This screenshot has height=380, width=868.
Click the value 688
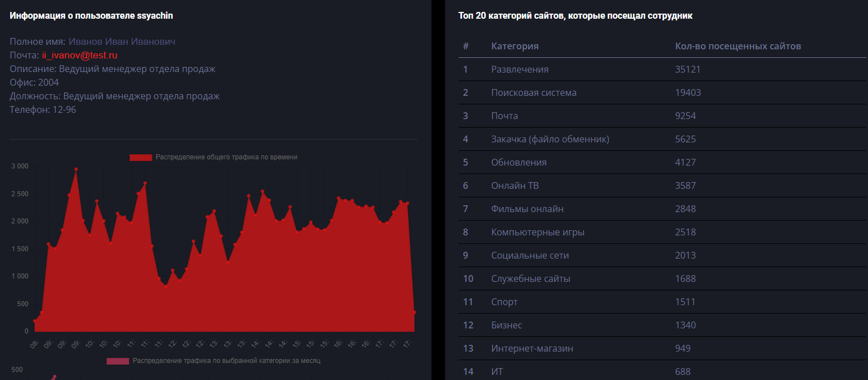point(683,371)
